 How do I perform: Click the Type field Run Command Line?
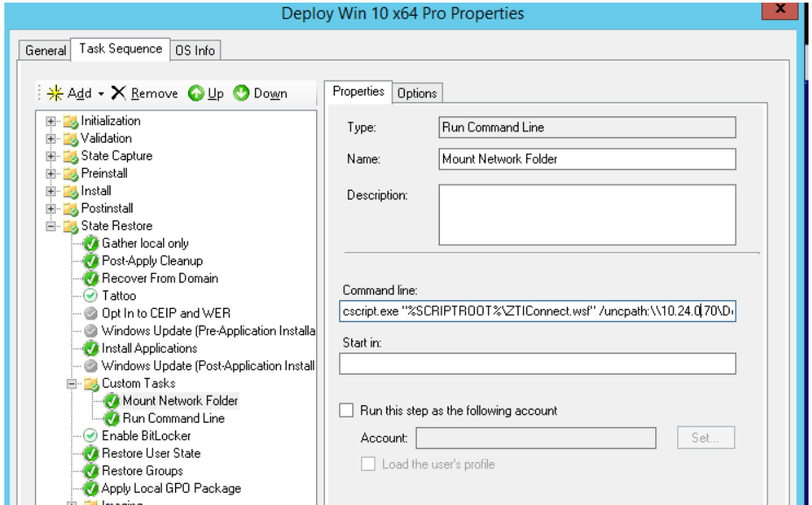click(587, 127)
